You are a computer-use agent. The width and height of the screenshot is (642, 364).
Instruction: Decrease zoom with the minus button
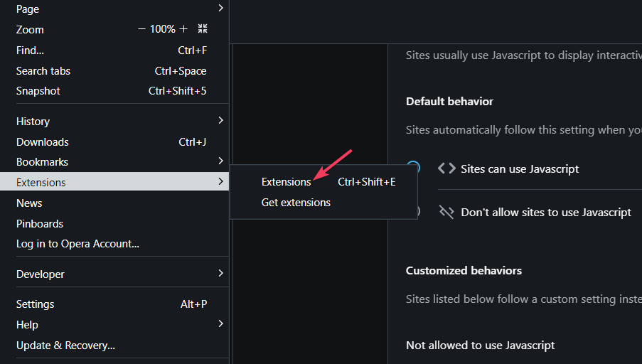tap(141, 29)
